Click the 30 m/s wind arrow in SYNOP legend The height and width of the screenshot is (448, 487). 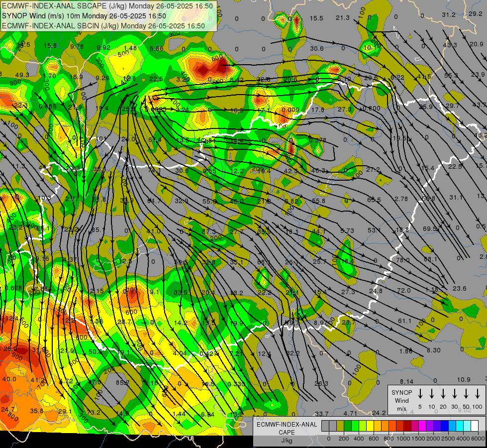454,394
